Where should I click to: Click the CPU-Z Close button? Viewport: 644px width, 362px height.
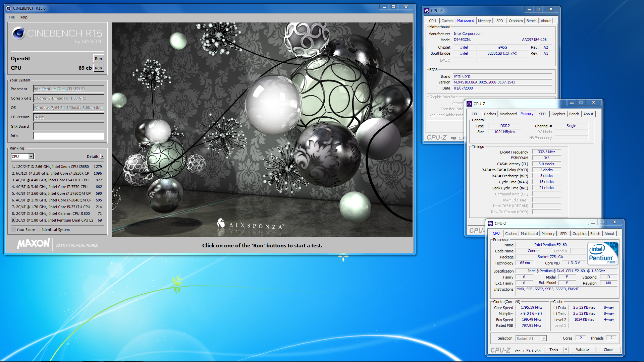[608, 350]
